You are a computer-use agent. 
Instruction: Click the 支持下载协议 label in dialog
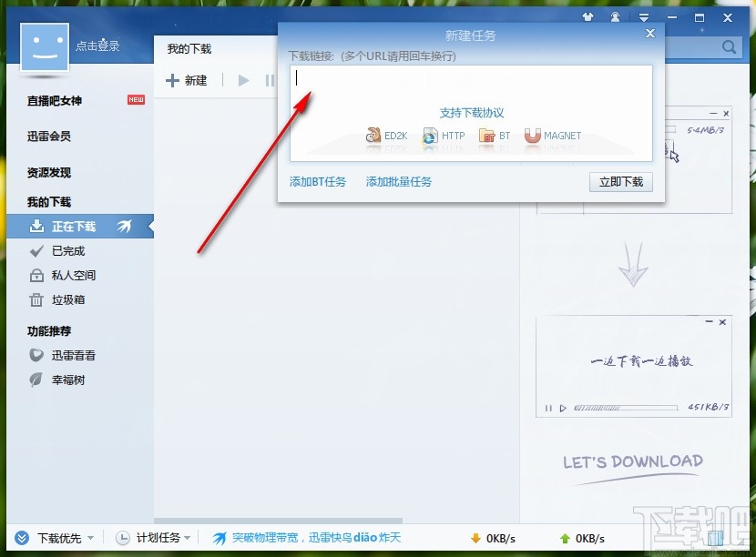(x=472, y=113)
